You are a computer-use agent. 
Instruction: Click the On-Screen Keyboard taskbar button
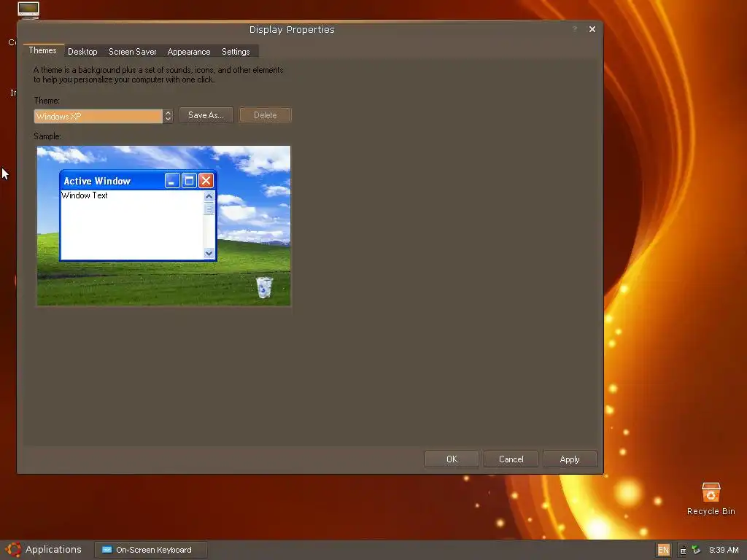(150, 550)
